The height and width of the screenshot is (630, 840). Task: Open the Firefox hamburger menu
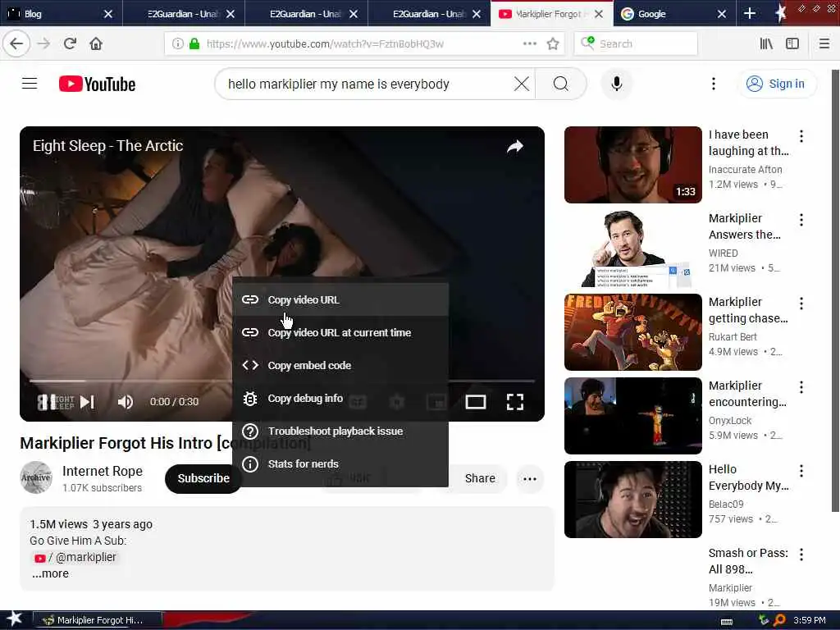(x=824, y=43)
